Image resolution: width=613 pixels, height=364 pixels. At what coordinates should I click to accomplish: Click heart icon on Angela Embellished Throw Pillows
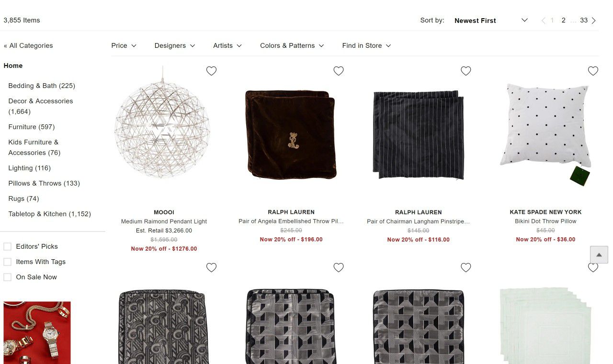(339, 71)
